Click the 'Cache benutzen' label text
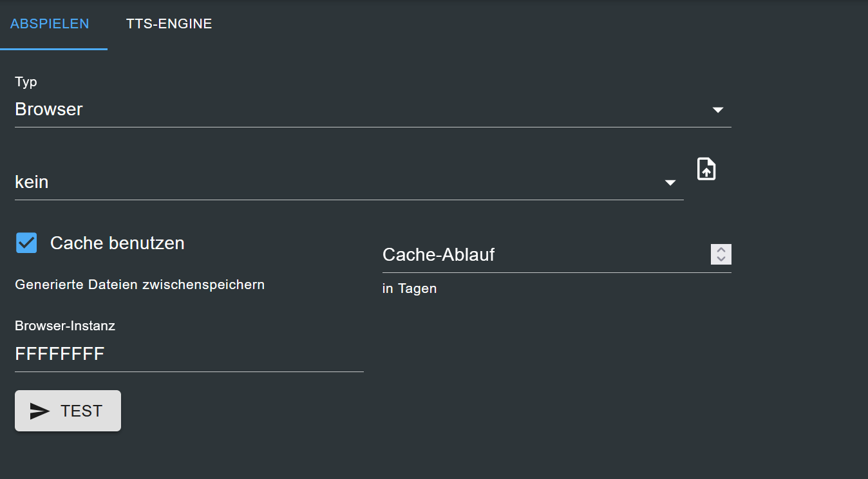Screen dimensions: 868x479 [117, 243]
